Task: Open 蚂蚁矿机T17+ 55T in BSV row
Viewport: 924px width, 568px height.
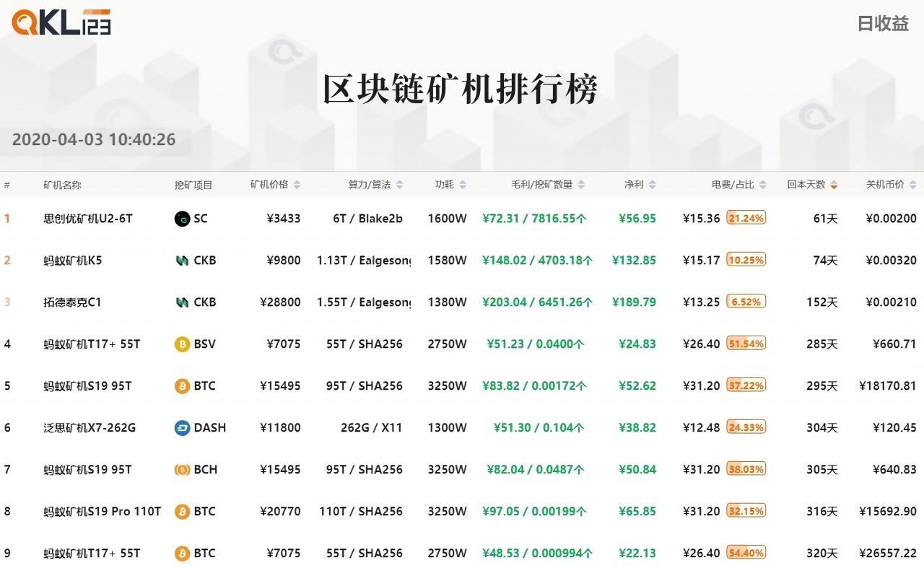Action: tap(92, 344)
